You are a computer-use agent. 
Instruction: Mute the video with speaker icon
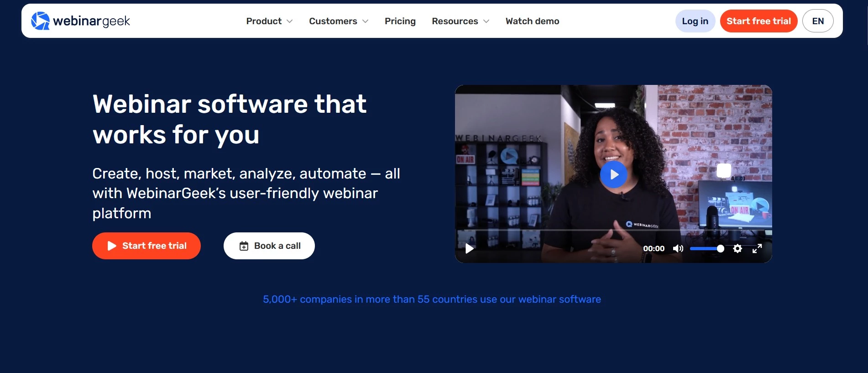[678, 248]
